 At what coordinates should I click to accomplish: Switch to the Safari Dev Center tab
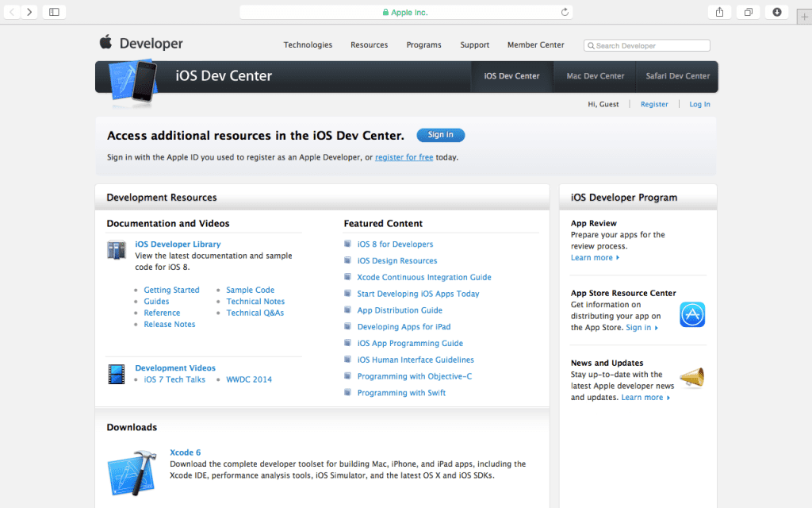tap(677, 76)
